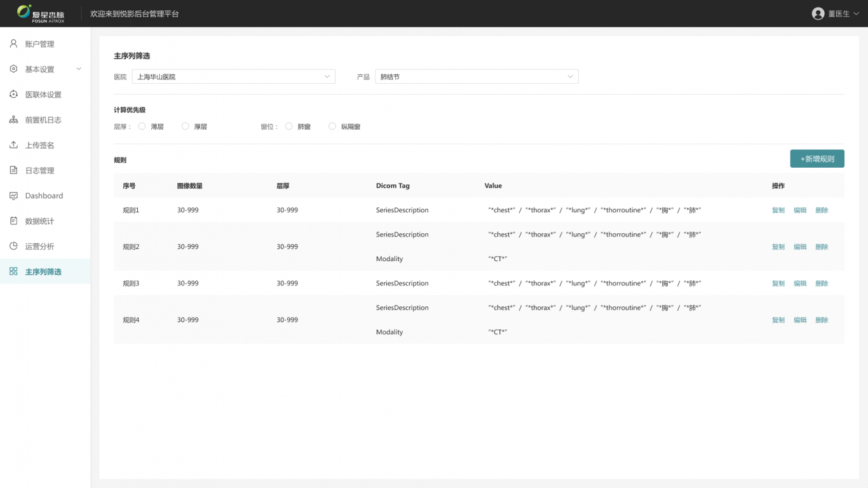The image size is (868, 488).
Task: Click the 主序列筛选 grid icon
Action: tap(13, 271)
